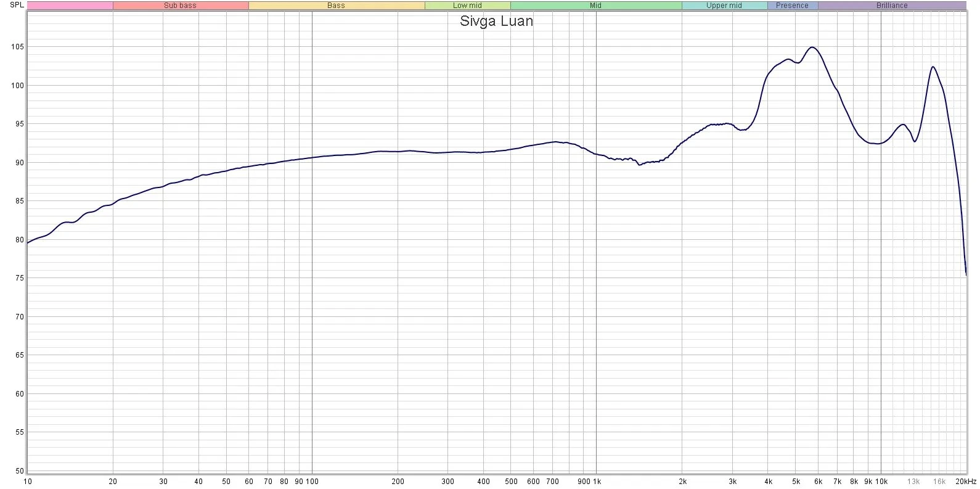Click the curve peak near 6k
Image resolution: width=980 pixels, height=489 pixels.
point(812,47)
